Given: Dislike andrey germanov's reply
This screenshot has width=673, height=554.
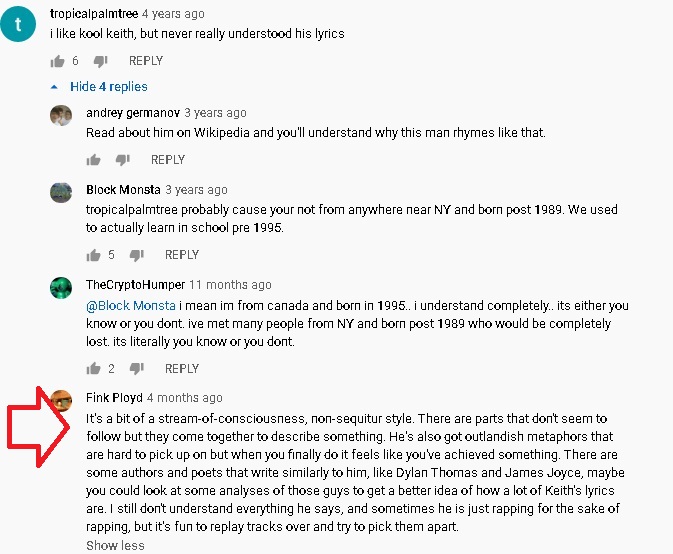Looking at the screenshot, I should [x=123, y=160].
